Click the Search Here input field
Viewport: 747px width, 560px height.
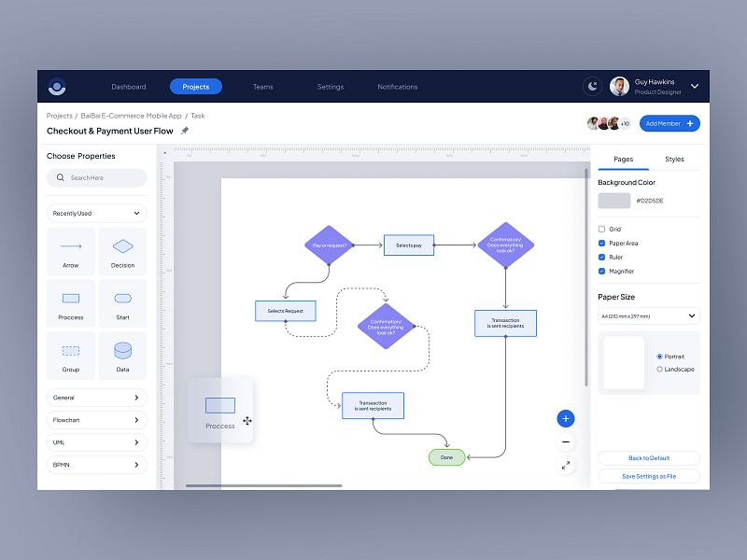click(x=96, y=177)
